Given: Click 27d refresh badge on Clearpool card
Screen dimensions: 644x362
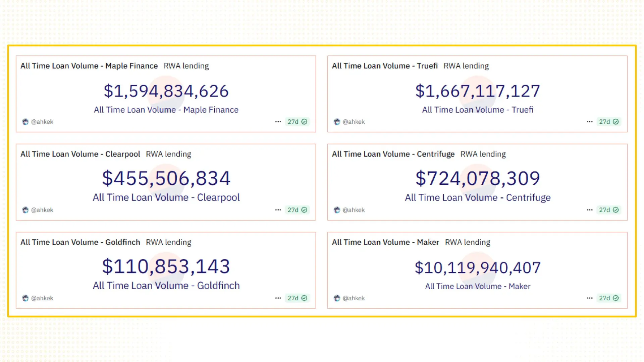Looking at the screenshot, I should click(297, 210).
